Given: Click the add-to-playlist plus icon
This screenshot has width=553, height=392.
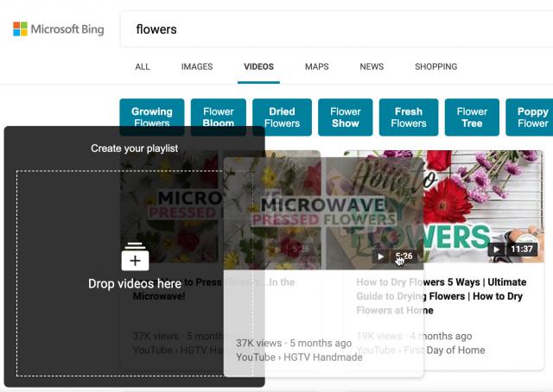Looking at the screenshot, I should point(135,256).
